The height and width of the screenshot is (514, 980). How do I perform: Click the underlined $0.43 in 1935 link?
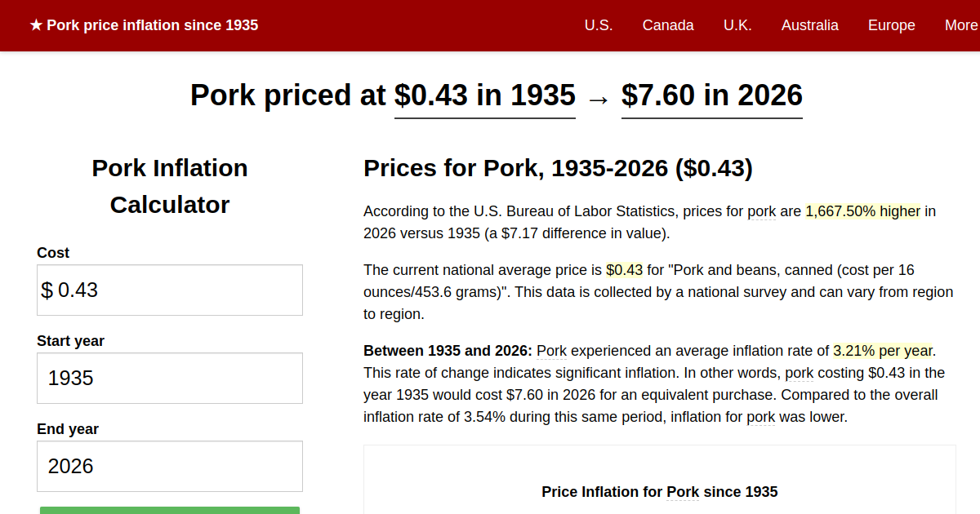(x=484, y=95)
